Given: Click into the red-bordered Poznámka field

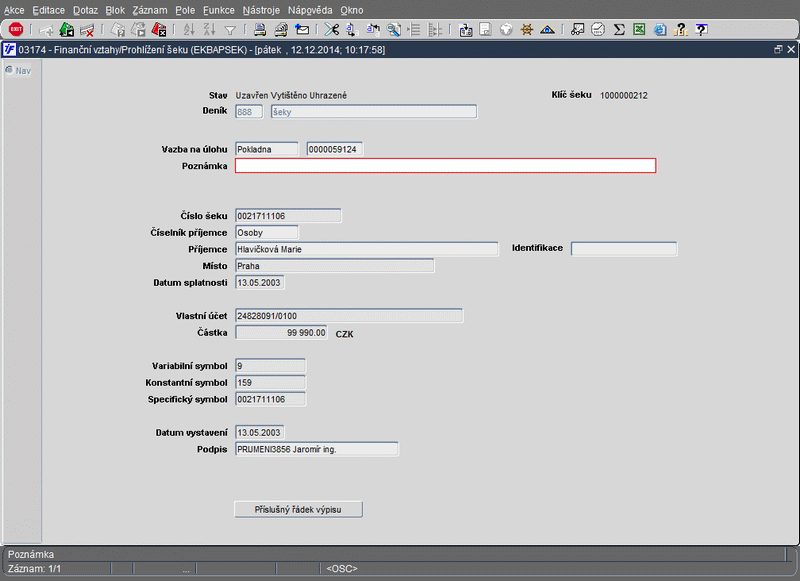Looking at the screenshot, I should 445,166.
